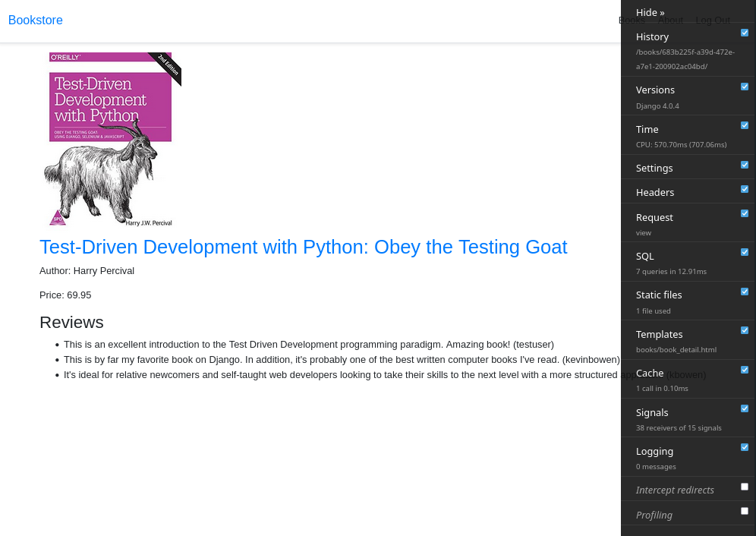Screen dimensions: 756x536
Task: Click the 'Author: Harry Percival' text
Action: (x=87, y=271)
